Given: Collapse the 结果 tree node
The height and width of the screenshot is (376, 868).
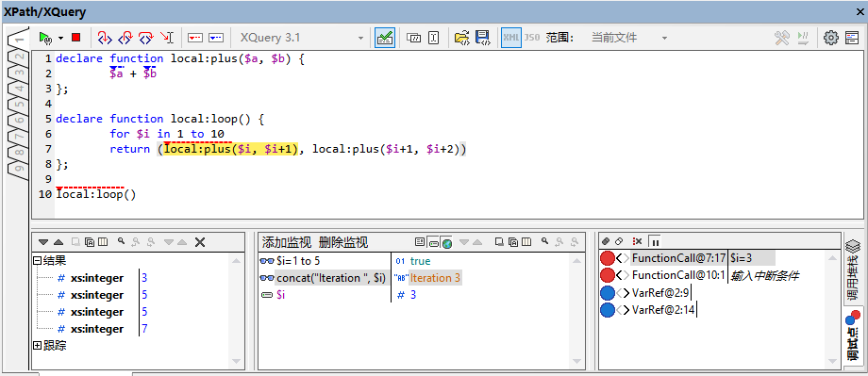Looking at the screenshot, I should click(37, 261).
